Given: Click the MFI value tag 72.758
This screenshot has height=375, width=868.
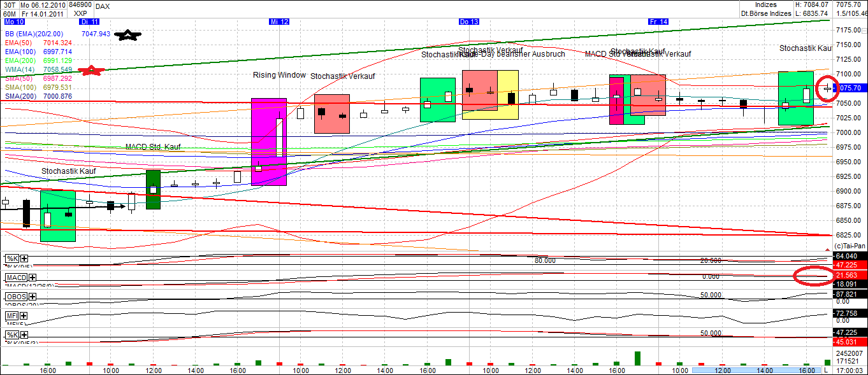Looking at the screenshot, I should [x=851, y=314].
